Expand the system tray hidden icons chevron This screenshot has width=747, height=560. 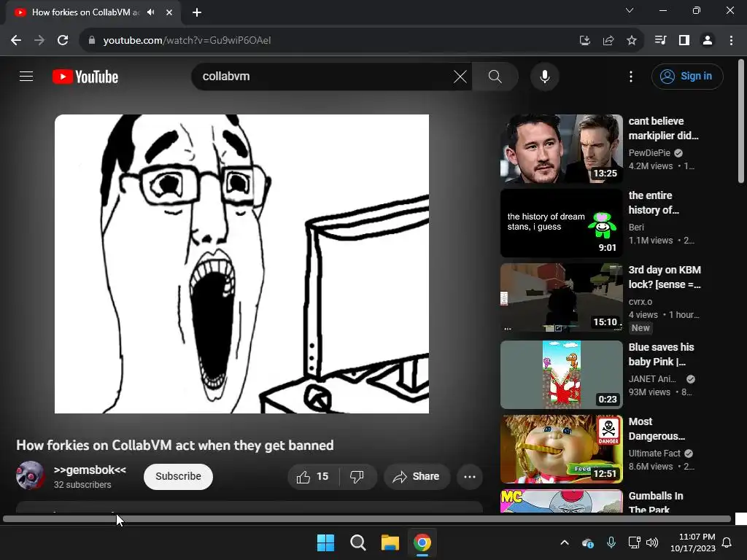point(565,542)
